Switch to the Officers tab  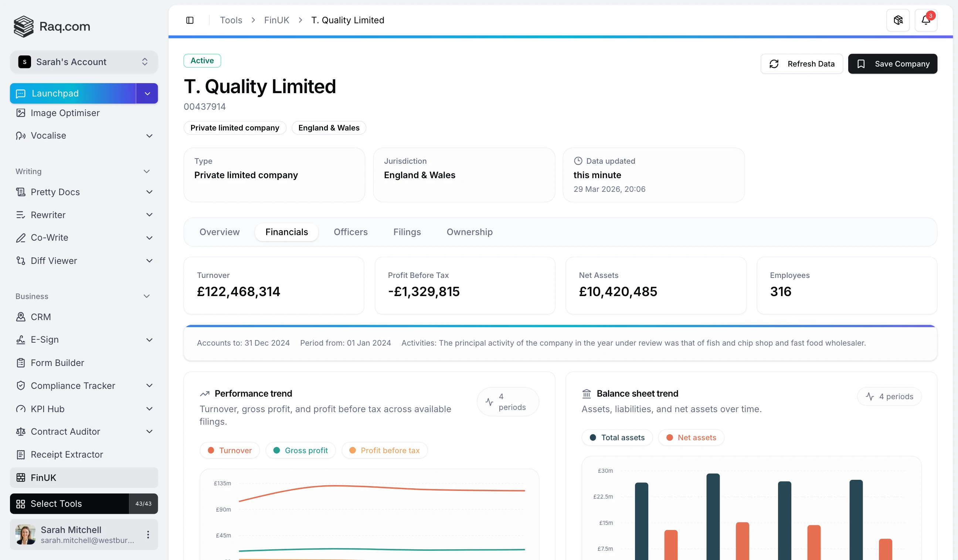click(350, 232)
